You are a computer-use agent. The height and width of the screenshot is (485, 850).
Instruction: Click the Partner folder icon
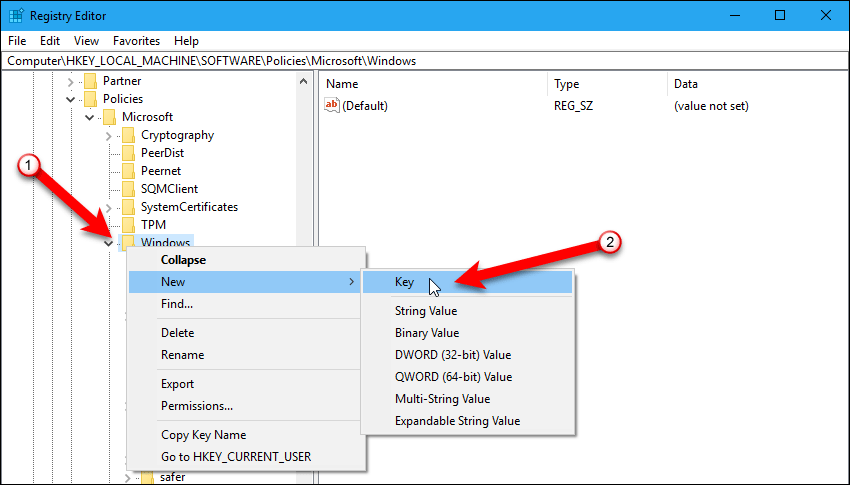click(89, 81)
